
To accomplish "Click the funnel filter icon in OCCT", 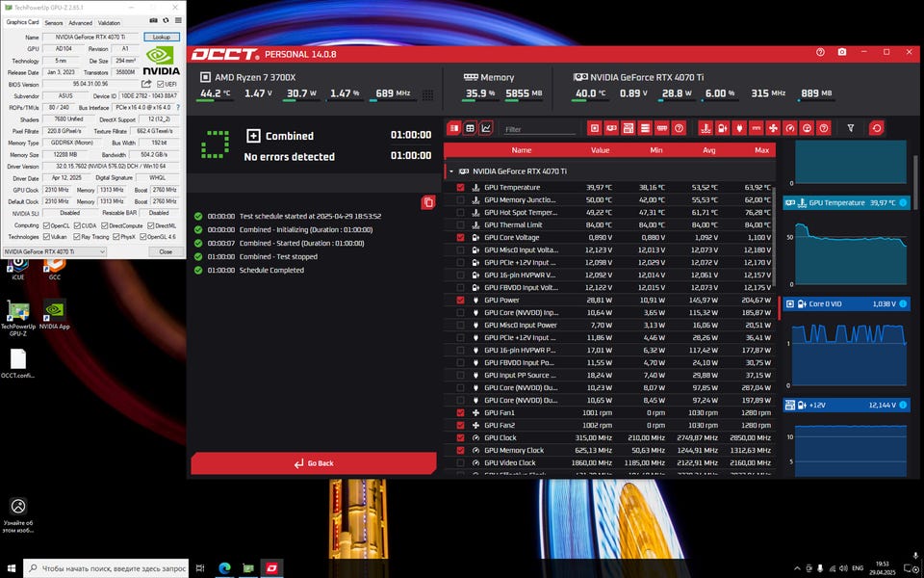I will 850,128.
